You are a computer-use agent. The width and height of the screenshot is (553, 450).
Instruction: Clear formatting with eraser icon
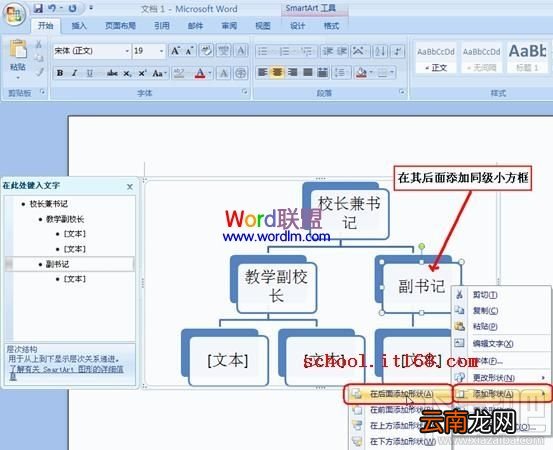coord(206,51)
